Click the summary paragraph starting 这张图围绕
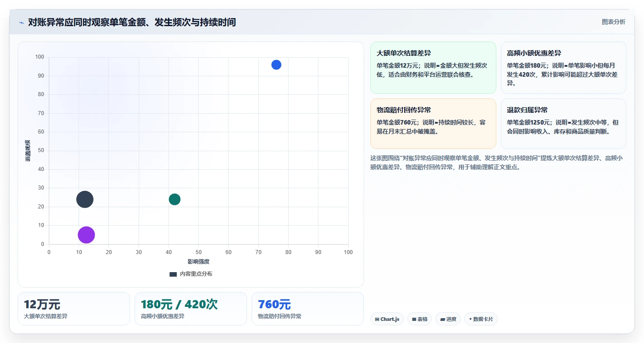Screen dimensions: 644x343 [496, 162]
